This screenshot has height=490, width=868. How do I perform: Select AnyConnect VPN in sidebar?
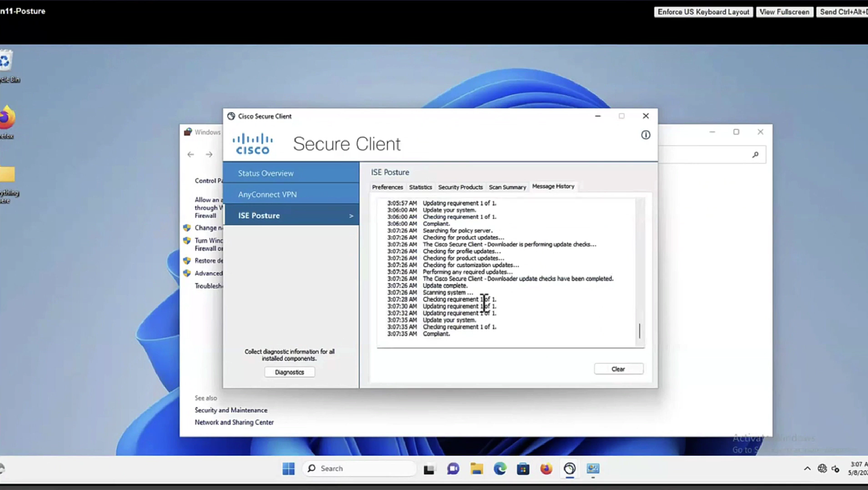point(267,194)
